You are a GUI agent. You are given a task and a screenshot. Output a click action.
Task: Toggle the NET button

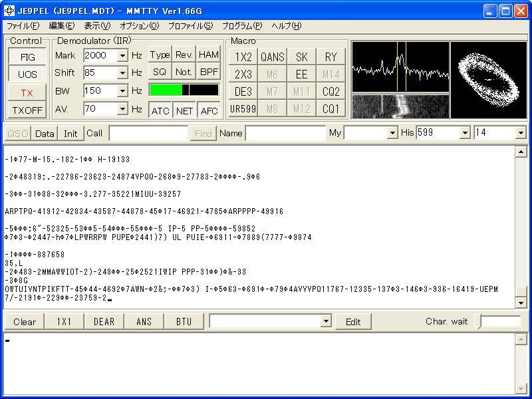point(184,110)
